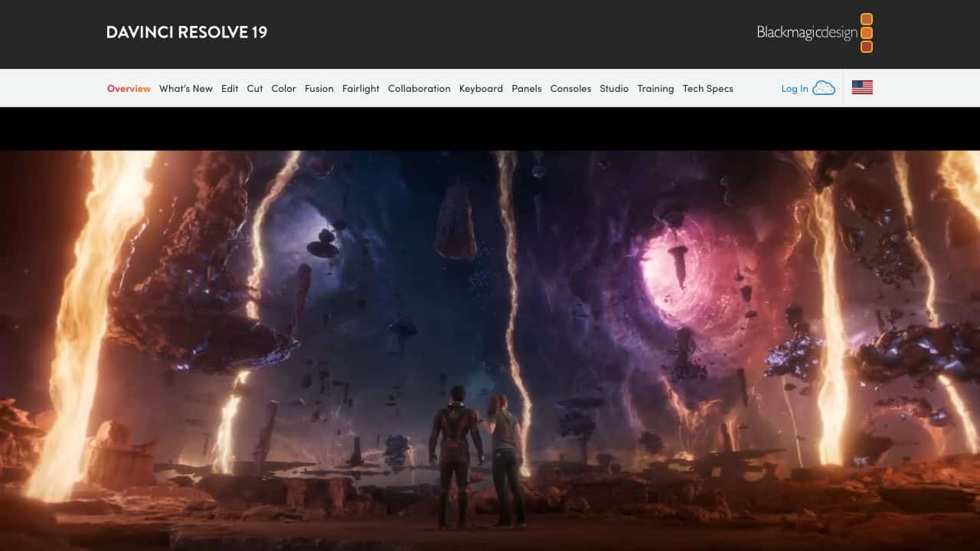Viewport: 980px width, 551px height.
Task: Go to the Edit page tab
Action: (x=230, y=89)
